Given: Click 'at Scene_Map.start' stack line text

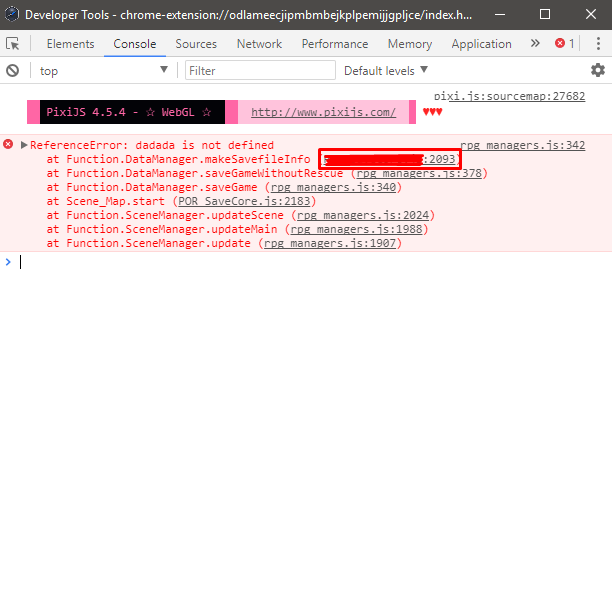Looking at the screenshot, I should pyautogui.click(x=106, y=201).
